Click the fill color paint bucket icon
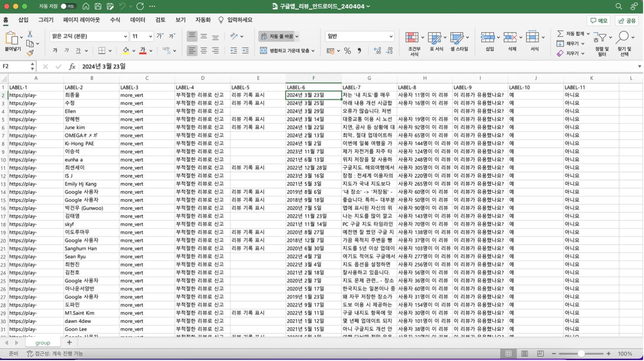The height and width of the screenshot is (361, 644). pyautogui.click(x=126, y=51)
